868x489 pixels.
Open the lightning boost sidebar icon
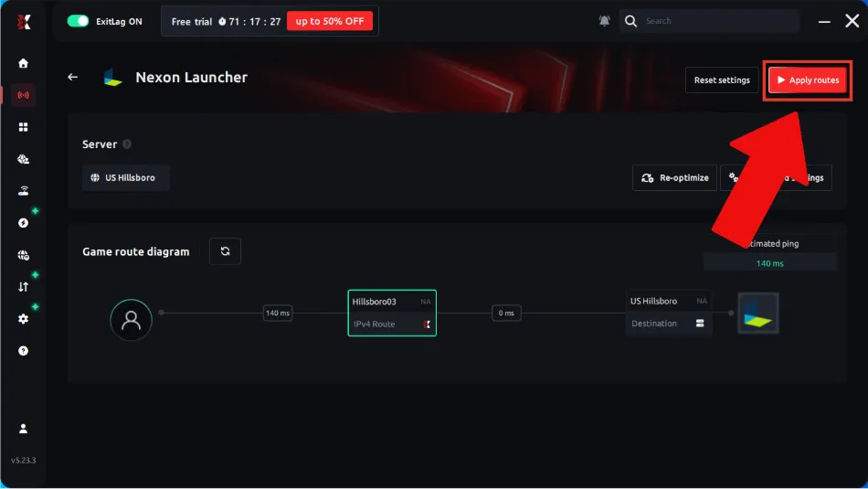(x=23, y=223)
